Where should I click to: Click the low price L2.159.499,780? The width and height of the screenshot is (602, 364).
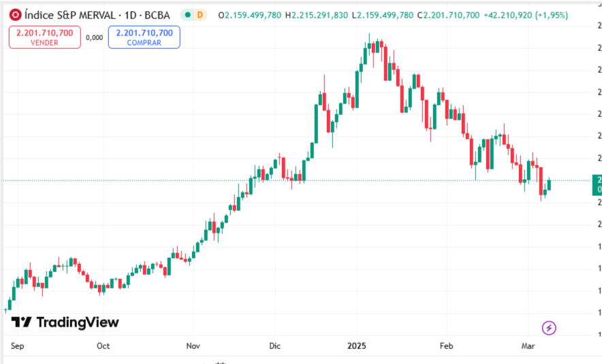[383, 16]
